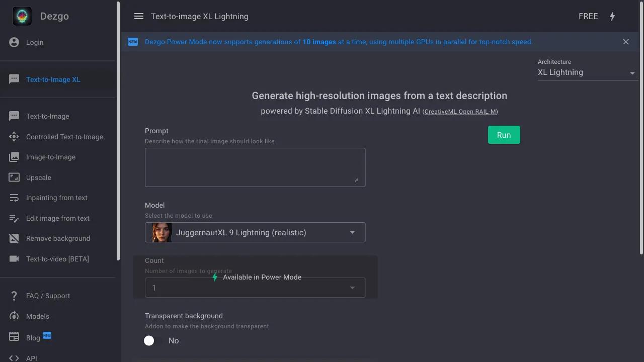Image resolution: width=644 pixels, height=362 pixels.
Task: Click the model preview thumbnail portrait
Action: [x=162, y=232]
